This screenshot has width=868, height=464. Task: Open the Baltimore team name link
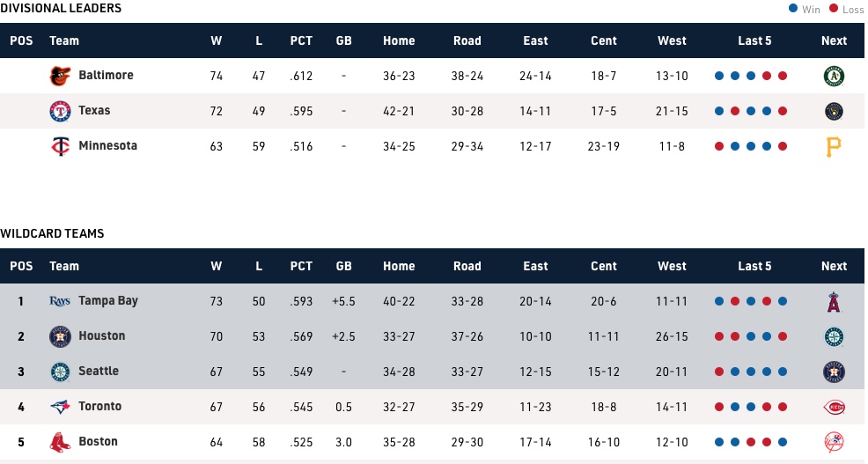click(106, 76)
